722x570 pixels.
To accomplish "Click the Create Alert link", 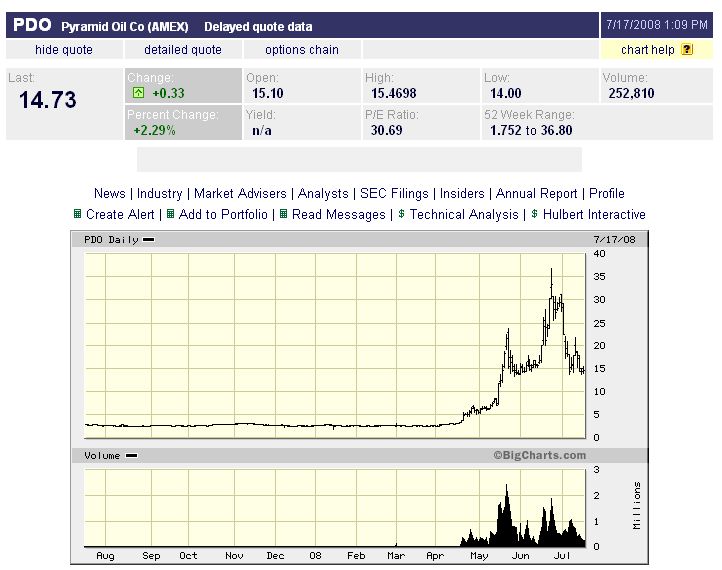I will point(120,215).
